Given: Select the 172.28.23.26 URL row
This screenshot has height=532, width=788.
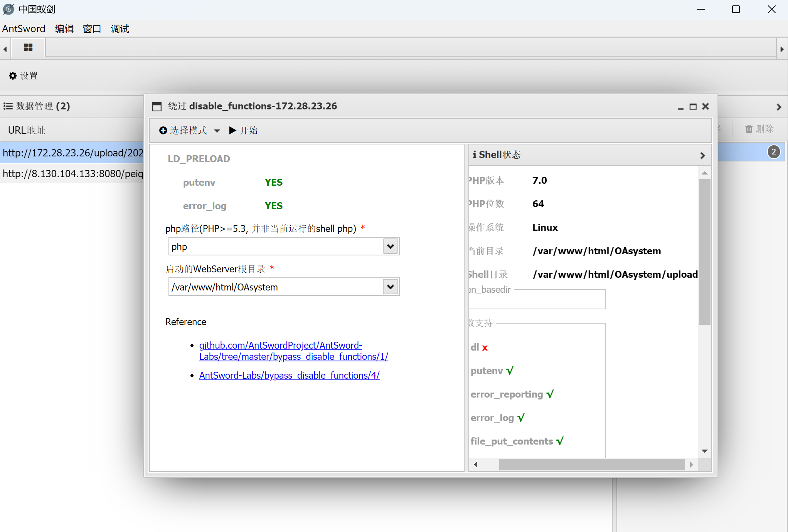Looking at the screenshot, I should (x=72, y=153).
